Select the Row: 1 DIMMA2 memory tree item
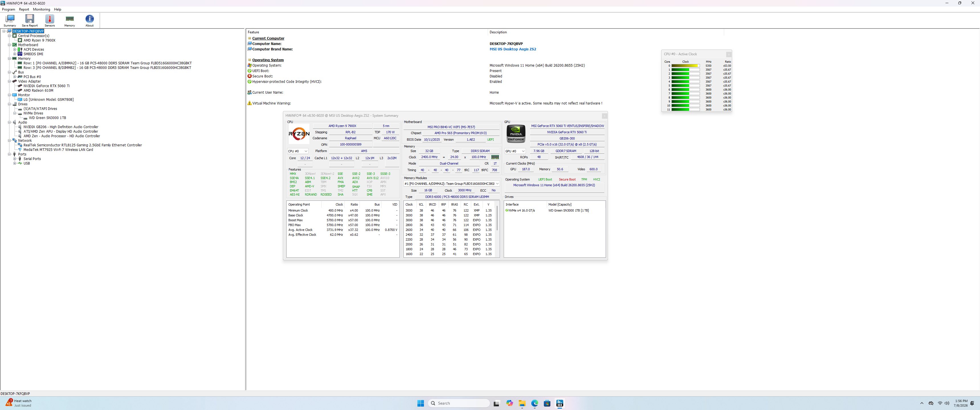 [x=107, y=63]
